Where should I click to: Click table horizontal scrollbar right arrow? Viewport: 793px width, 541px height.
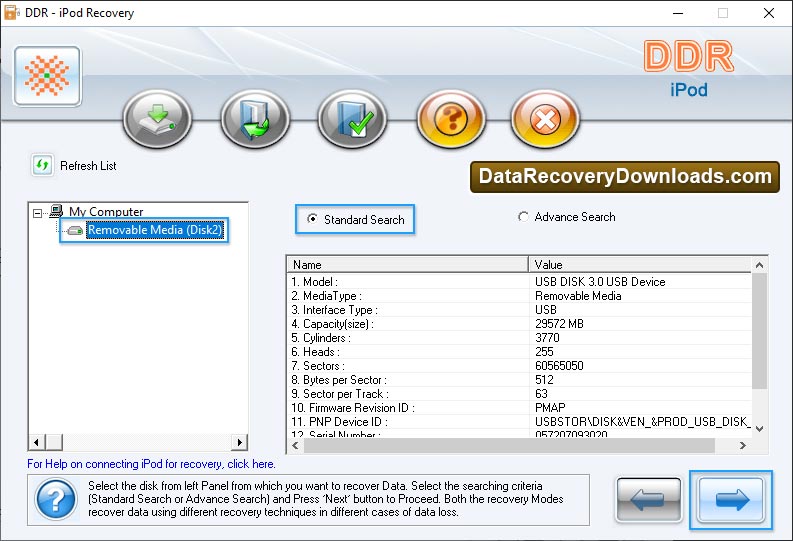(742, 445)
